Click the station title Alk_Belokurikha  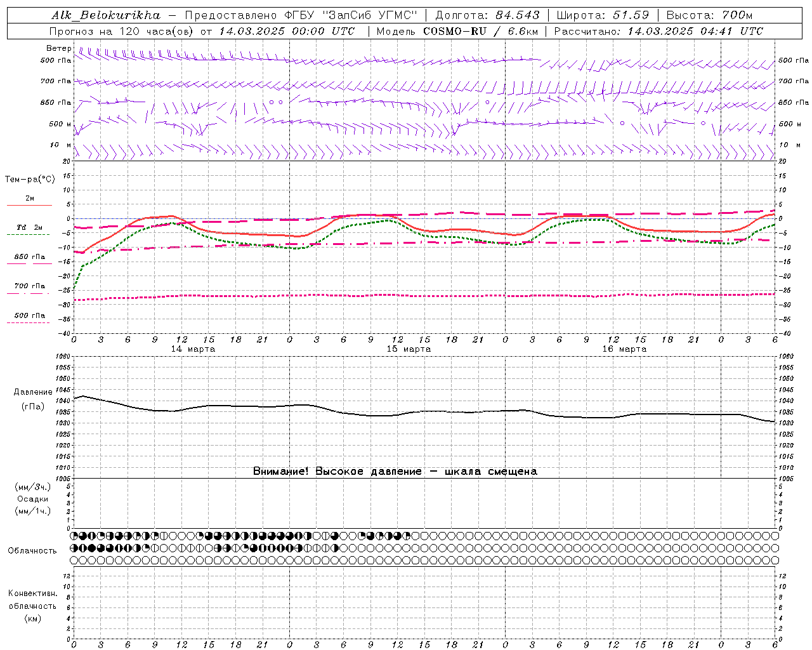click(x=106, y=15)
